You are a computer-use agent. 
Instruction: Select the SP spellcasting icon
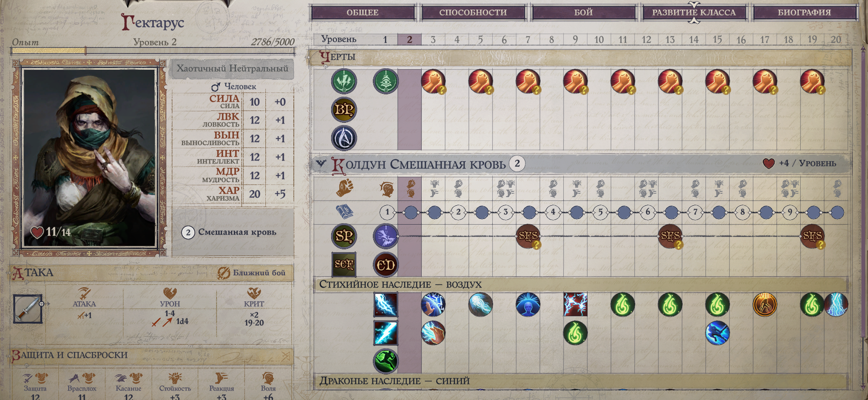coord(344,236)
